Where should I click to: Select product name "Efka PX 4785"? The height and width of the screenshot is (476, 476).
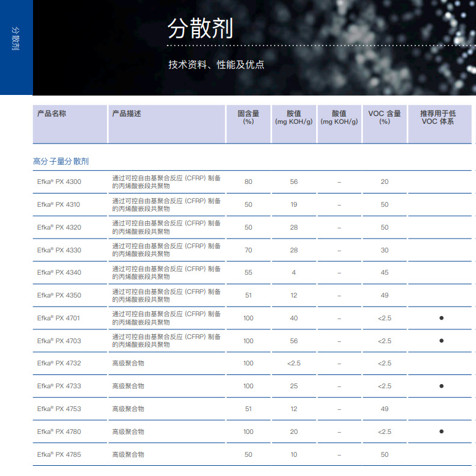[59, 454]
